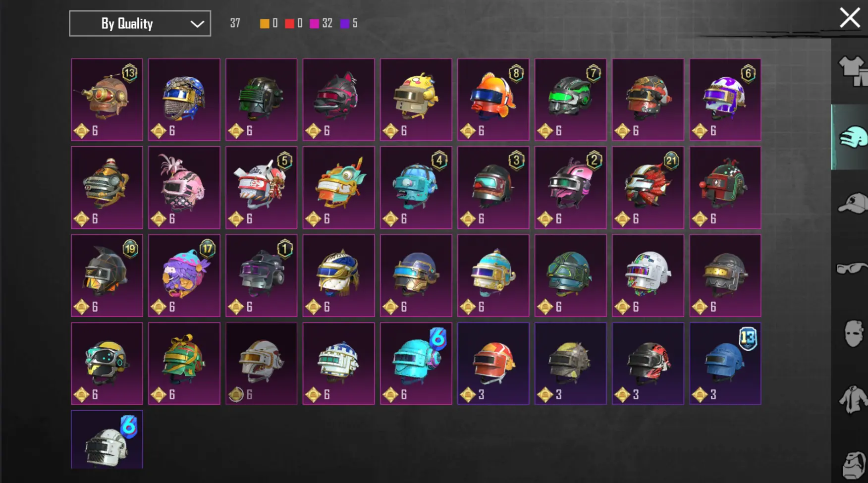Filter by pink quality count 32
Viewport: 868px width, 483px height.
coord(321,23)
